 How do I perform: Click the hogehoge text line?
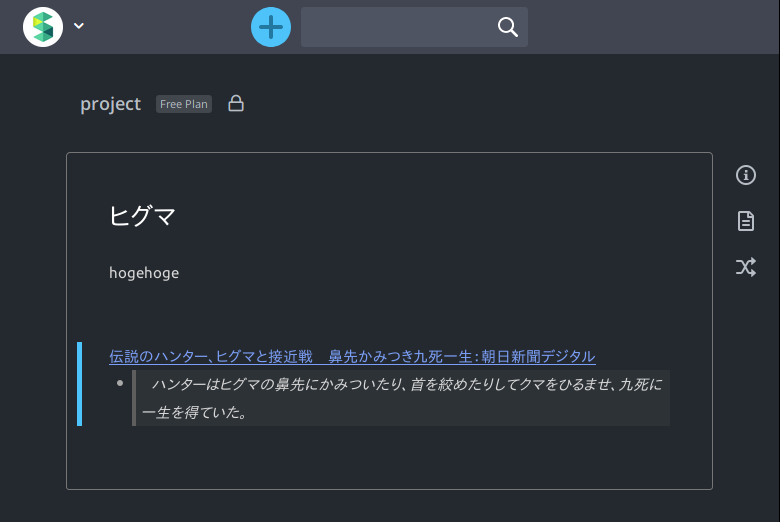144,273
